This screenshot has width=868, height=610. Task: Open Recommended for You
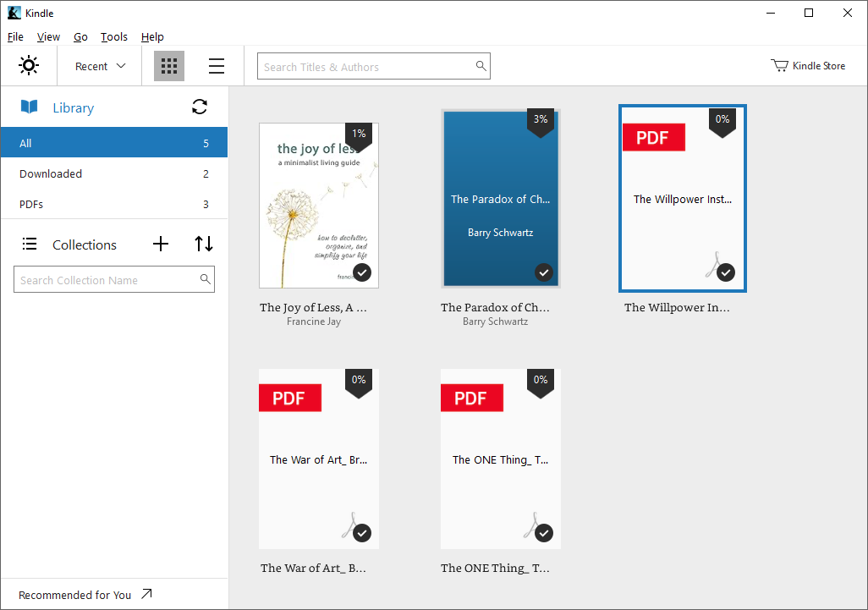pos(74,594)
